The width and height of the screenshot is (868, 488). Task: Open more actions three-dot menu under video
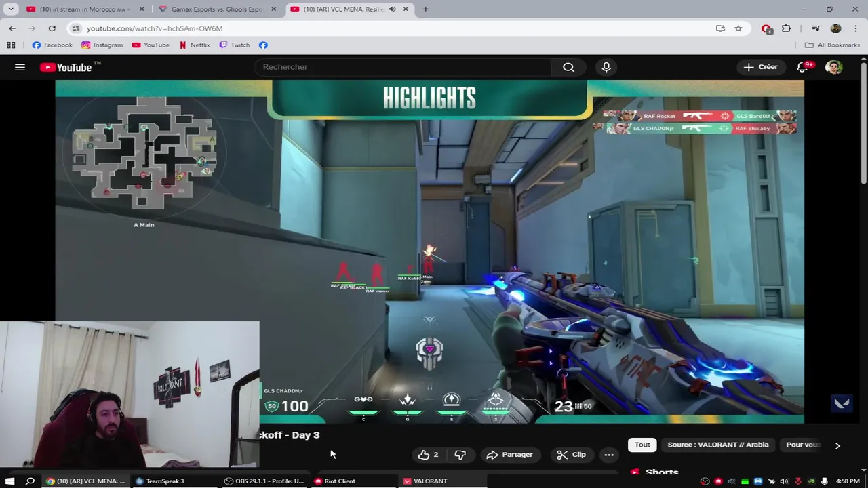coord(609,455)
